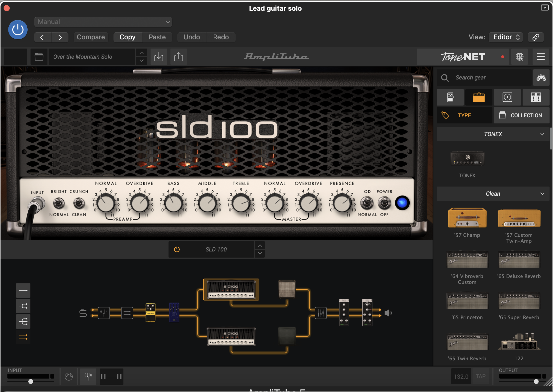Select the '65 Deluxe Reverb amp
Screen dimensions: 553x392
[519, 260]
